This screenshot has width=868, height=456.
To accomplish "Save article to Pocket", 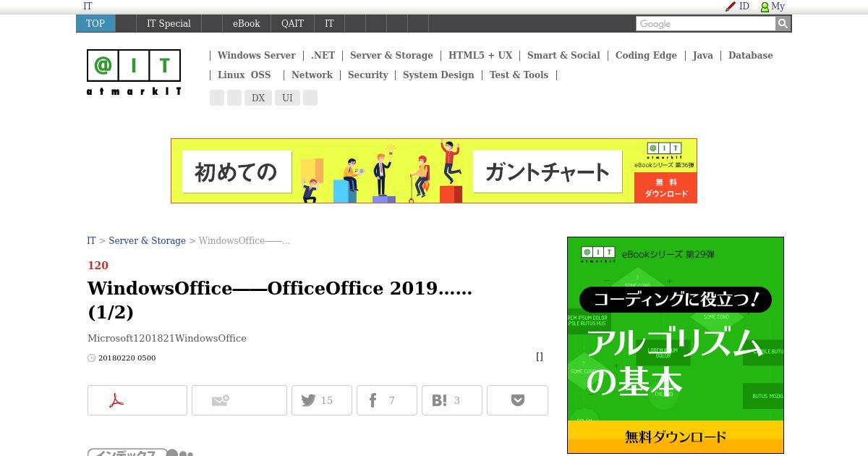I will [x=517, y=400].
